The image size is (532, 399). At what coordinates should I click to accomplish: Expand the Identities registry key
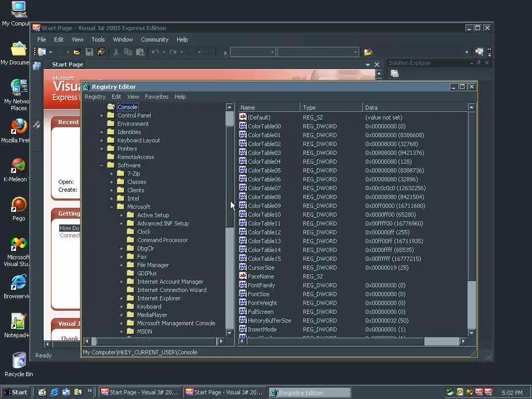pos(101,132)
